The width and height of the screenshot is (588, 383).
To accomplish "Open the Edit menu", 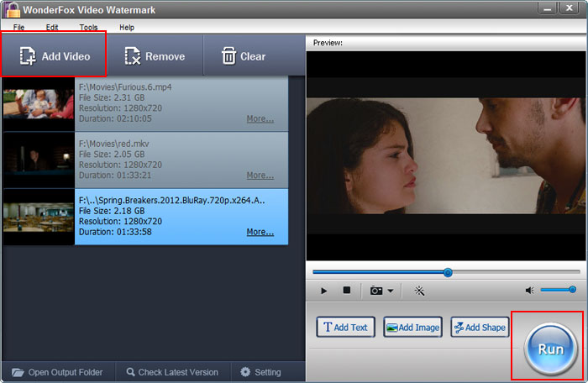I will click(52, 28).
